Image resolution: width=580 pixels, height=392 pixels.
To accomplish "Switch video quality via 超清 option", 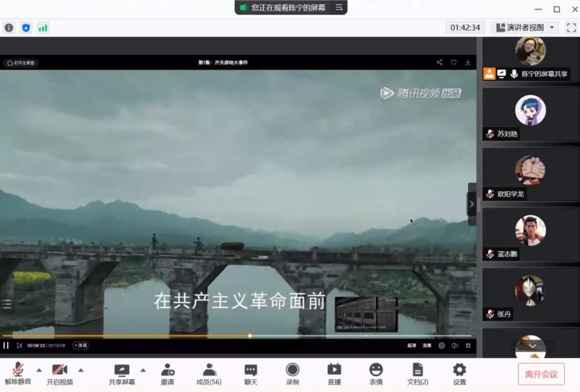I will pyautogui.click(x=412, y=345).
